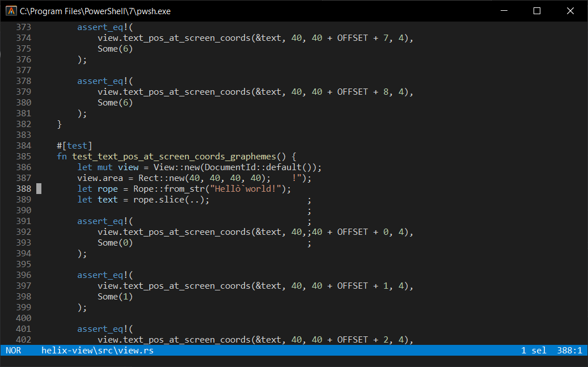Click the string "Hellò`world!" on line 388

tap(246, 189)
